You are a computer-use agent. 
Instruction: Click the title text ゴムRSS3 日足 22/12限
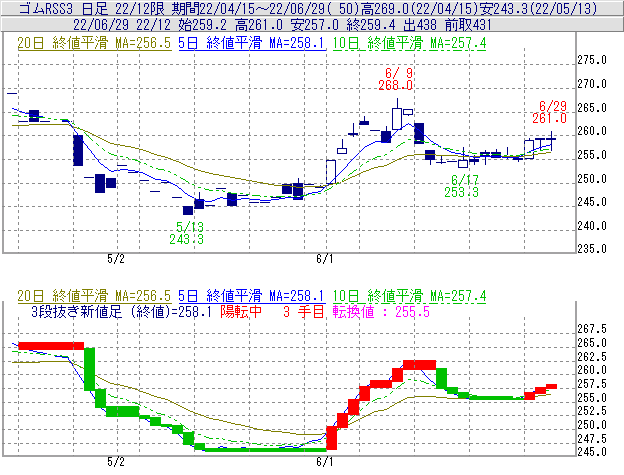(x=92, y=8)
